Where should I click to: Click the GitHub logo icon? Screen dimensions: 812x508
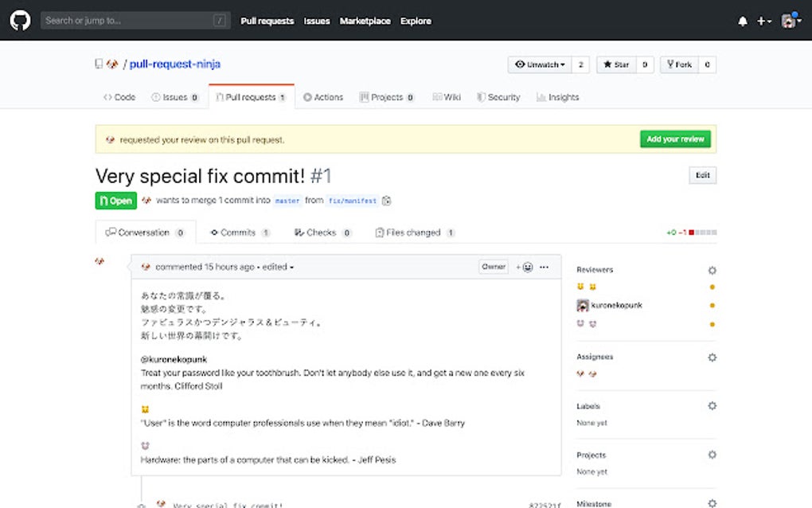click(x=19, y=19)
